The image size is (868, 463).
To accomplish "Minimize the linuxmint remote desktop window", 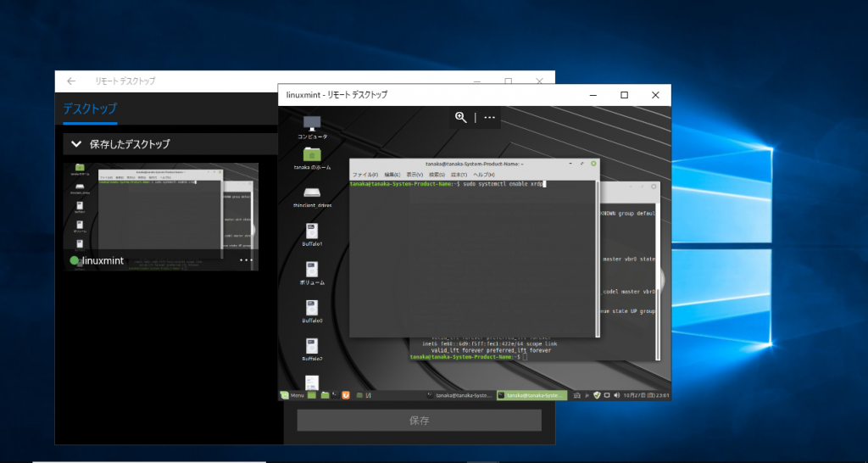I will pos(593,95).
